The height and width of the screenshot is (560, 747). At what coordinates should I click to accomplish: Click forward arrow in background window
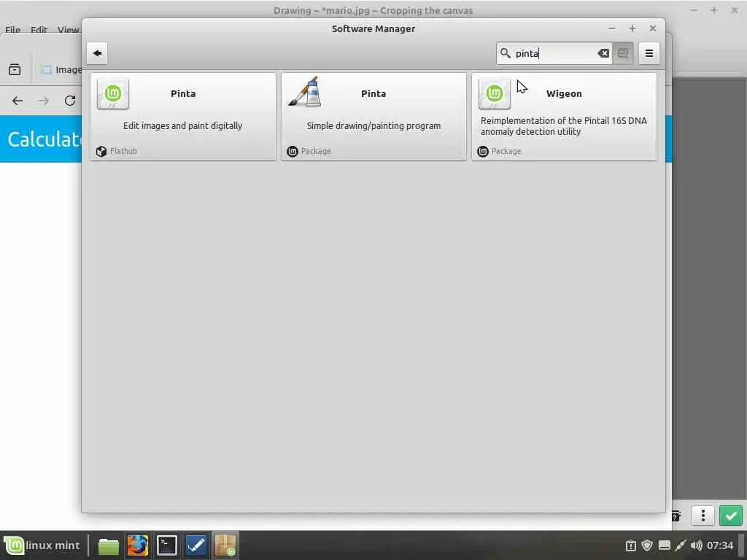pos(44,101)
